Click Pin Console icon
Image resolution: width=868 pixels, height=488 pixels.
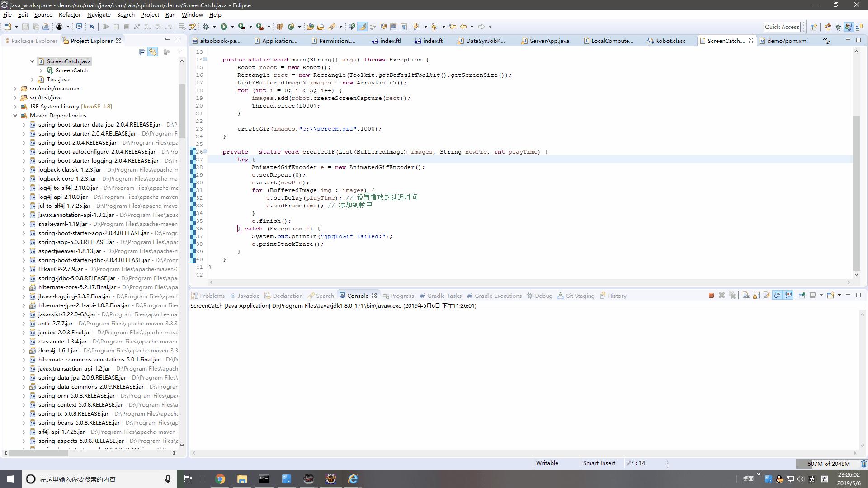tap(802, 296)
